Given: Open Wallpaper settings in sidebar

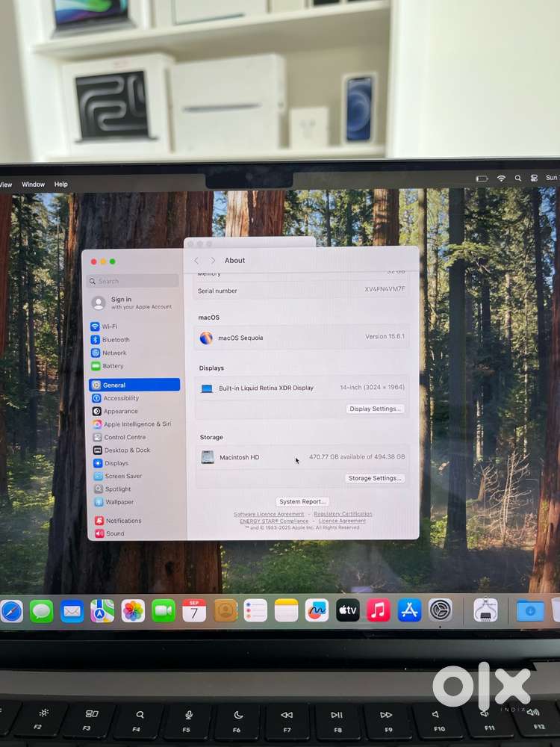Looking at the screenshot, I should 119,502.
